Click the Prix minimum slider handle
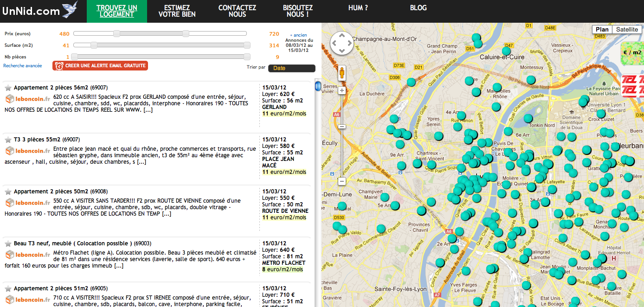644x307 pixels. (x=117, y=33)
